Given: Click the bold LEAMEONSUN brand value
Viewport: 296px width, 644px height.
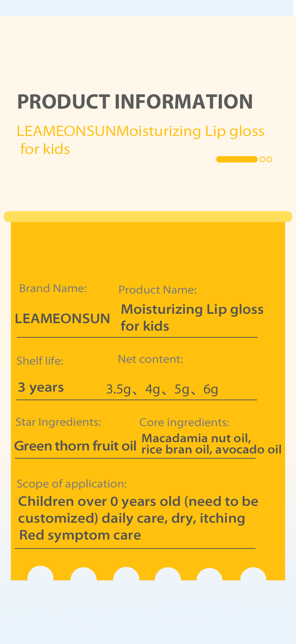Looking at the screenshot, I should tap(63, 319).
